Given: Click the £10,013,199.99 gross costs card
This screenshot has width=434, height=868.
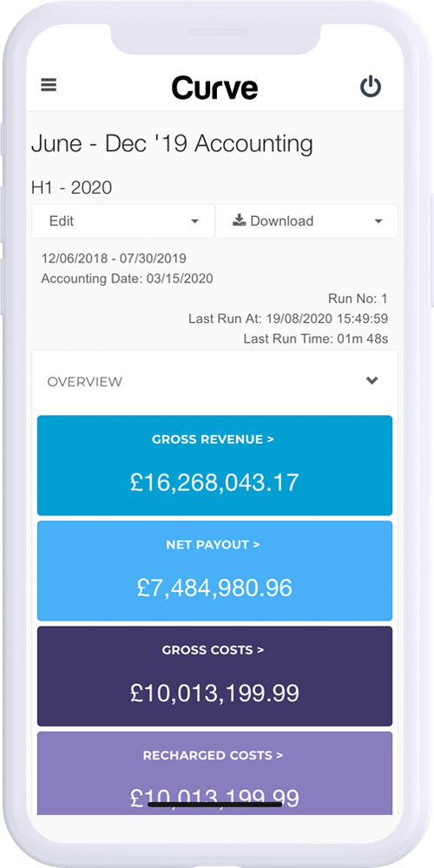Looking at the screenshot, I should (x=214, y=676).
